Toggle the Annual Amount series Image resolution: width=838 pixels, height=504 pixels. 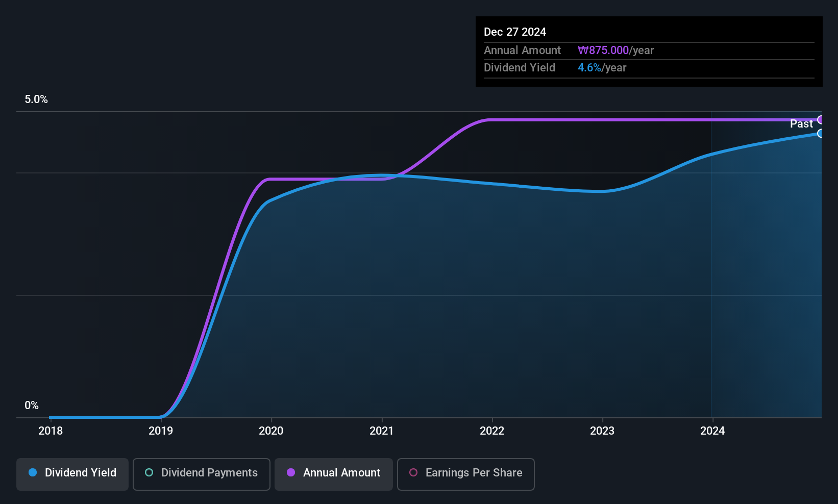click(334, 474)
